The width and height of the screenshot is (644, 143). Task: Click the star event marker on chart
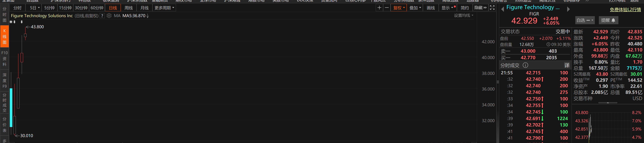click(x=11, y=22)
